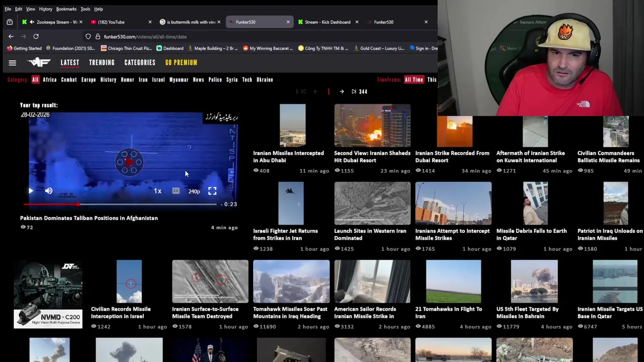The width and height of the screenshot is (644, 362).
Task: Mute the Zookeepa Stream tab audio icon
Action: tap(32, 22)
